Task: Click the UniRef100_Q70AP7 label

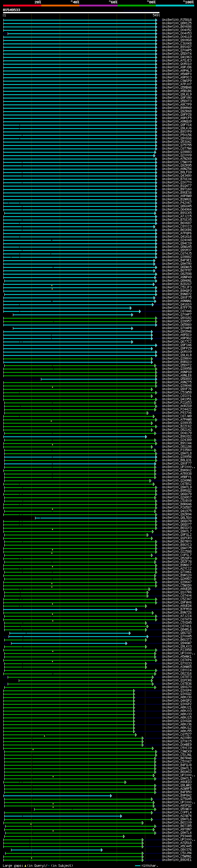Action: coord(177,314)
